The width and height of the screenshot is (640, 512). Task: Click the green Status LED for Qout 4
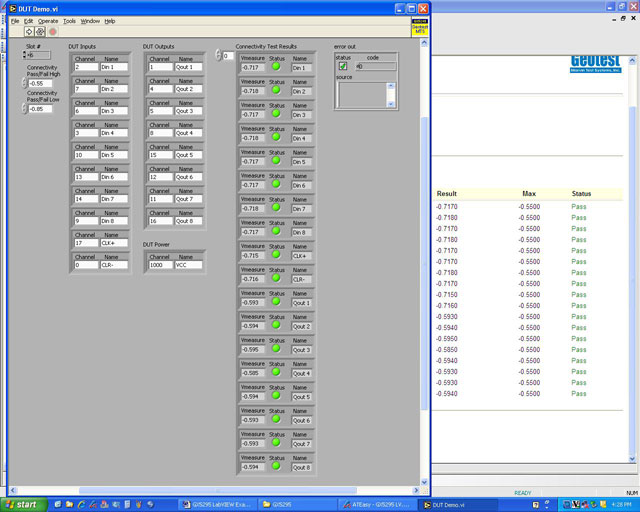click(x=276, y=372)
